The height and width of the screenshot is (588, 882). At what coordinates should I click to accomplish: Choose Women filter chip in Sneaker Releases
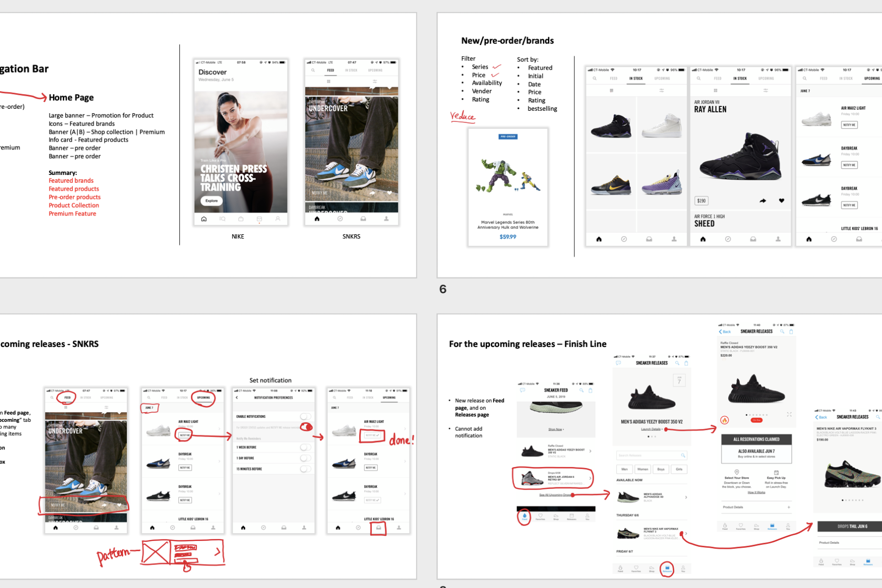tap(643, 469)
